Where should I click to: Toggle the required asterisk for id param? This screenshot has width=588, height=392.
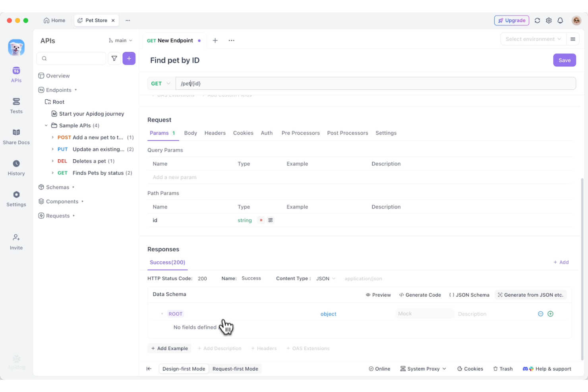pos(261,220)
